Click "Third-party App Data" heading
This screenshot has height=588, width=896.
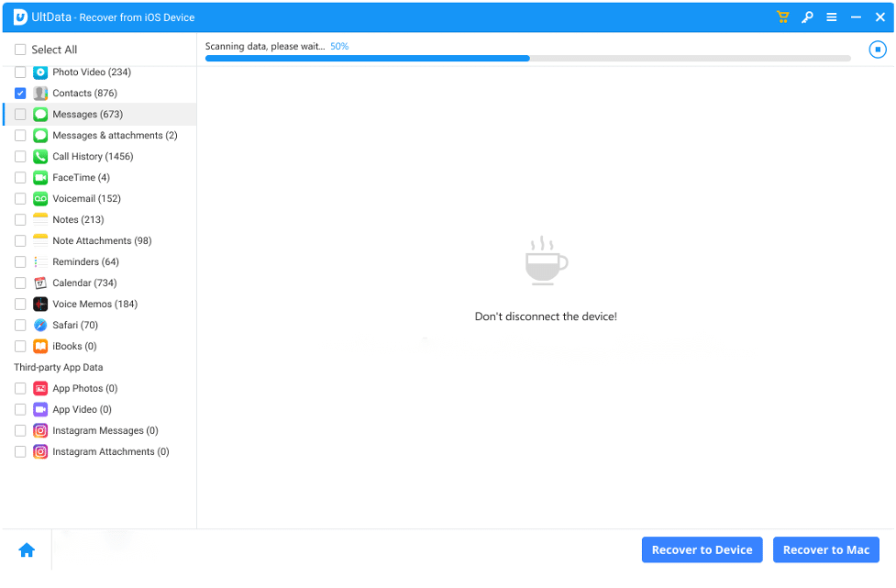(59, 368)
